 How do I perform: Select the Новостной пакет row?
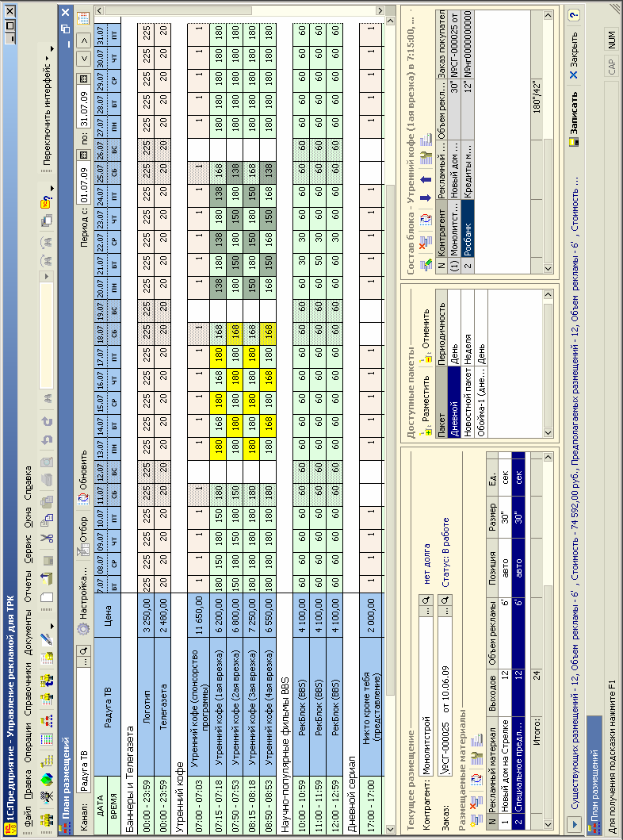468,363
